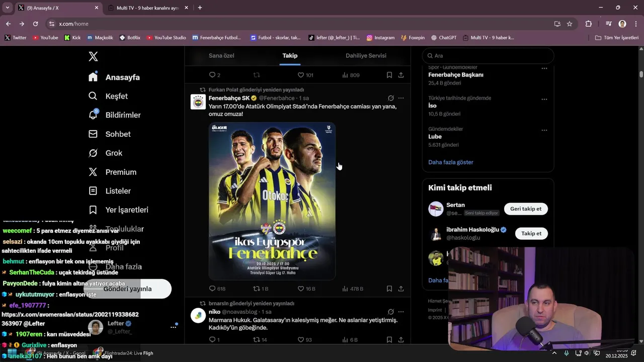Switch to Takip tab
This screenshot has width=644, height=362.
290,56
